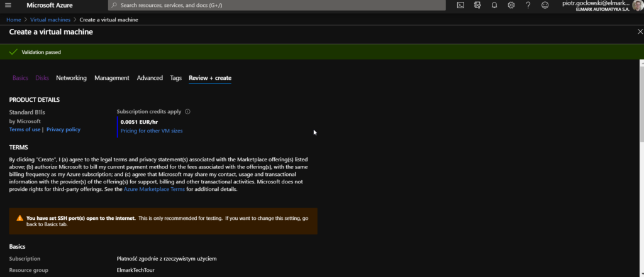Go to the Virtual machines breadcrumb

[x=50, y=19]
